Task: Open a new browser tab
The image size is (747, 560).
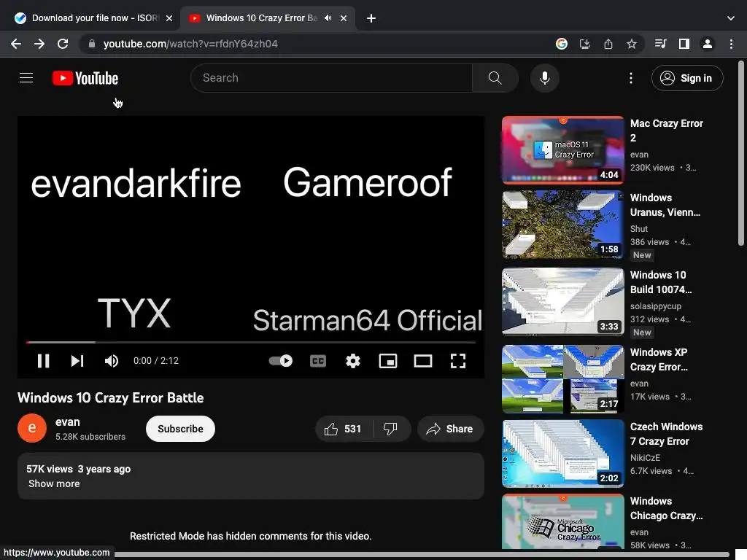Action: pos(371,18)
